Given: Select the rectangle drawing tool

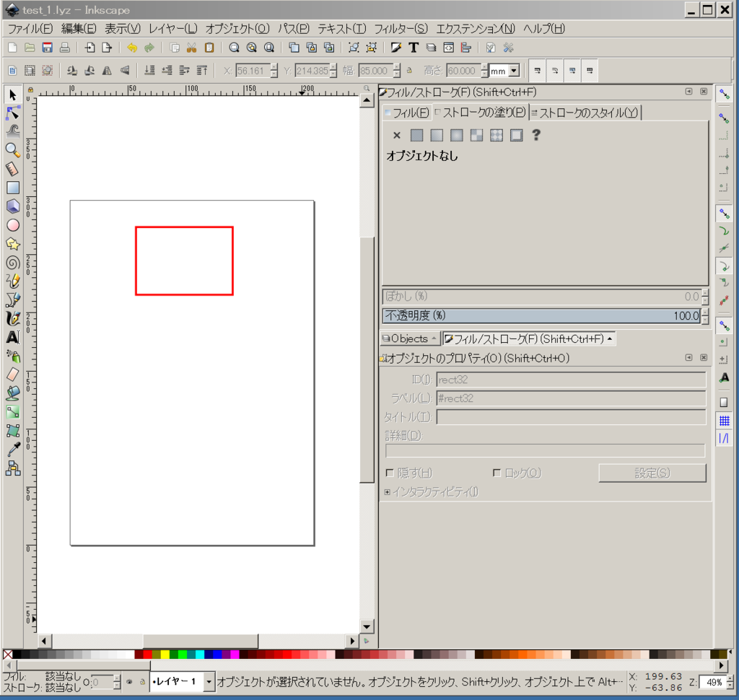Looking at the screenshot, I should [x=13, y=188].
